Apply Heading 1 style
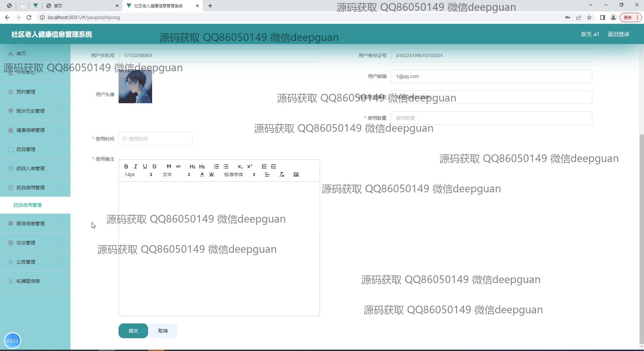 point(192,166)
